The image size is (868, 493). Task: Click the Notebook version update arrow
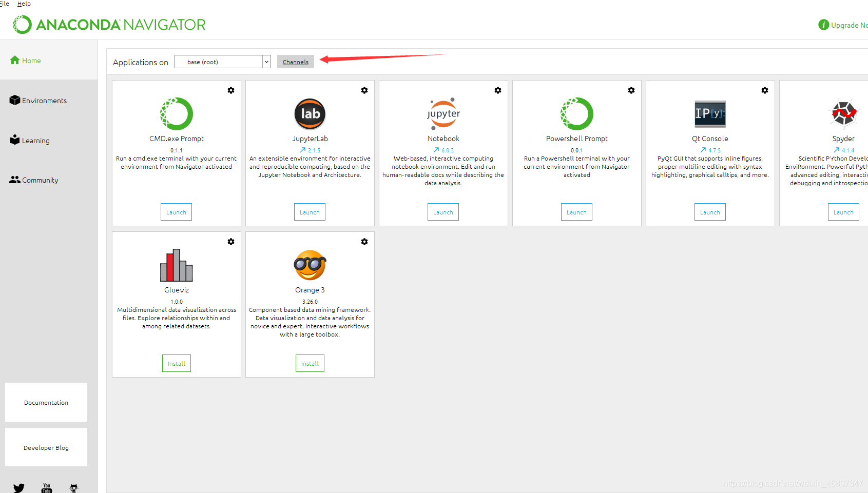436,150
